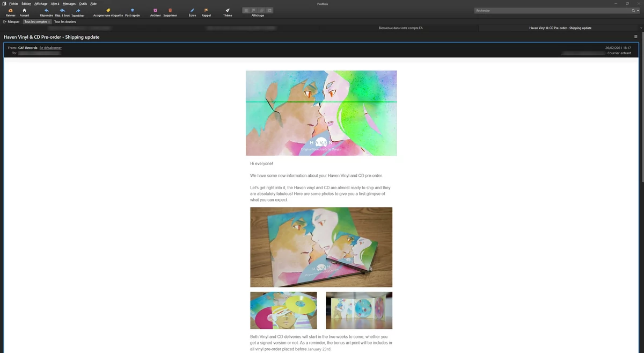The image size is (644, 353).
Task: Select first Affichage layout icon
Action: pyautogui.click(x=246, y=10)
